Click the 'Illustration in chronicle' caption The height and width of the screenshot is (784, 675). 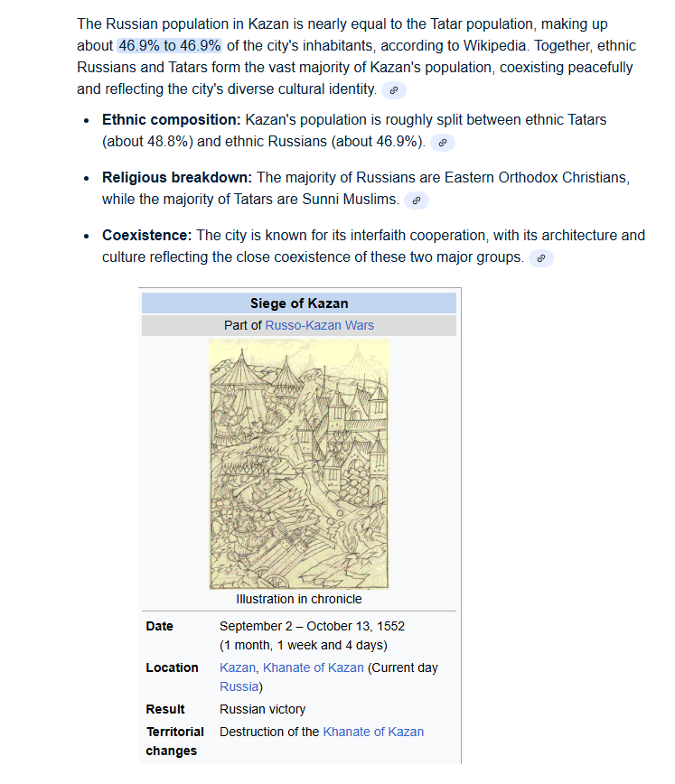(x=299, y=599)
